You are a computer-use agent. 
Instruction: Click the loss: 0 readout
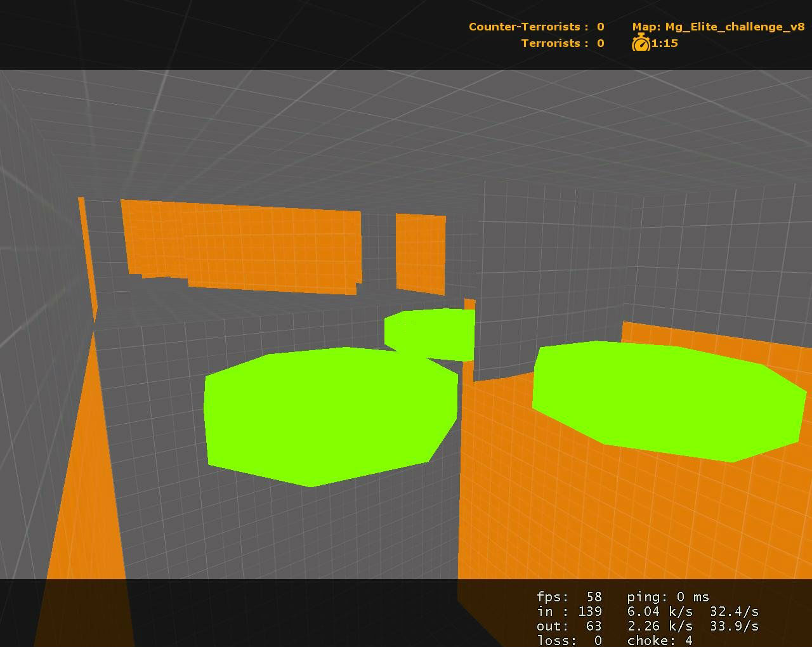click(x=569, y=640)
